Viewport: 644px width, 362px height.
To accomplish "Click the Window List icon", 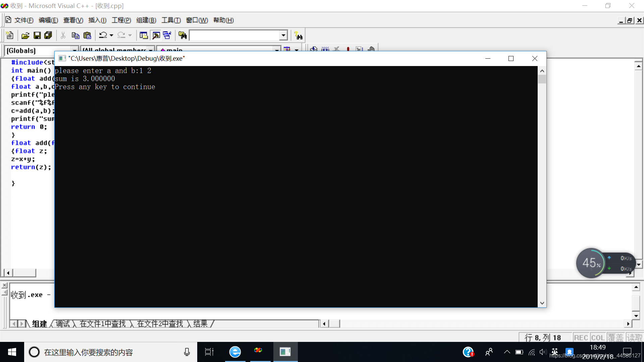I will tap(167, 35).
